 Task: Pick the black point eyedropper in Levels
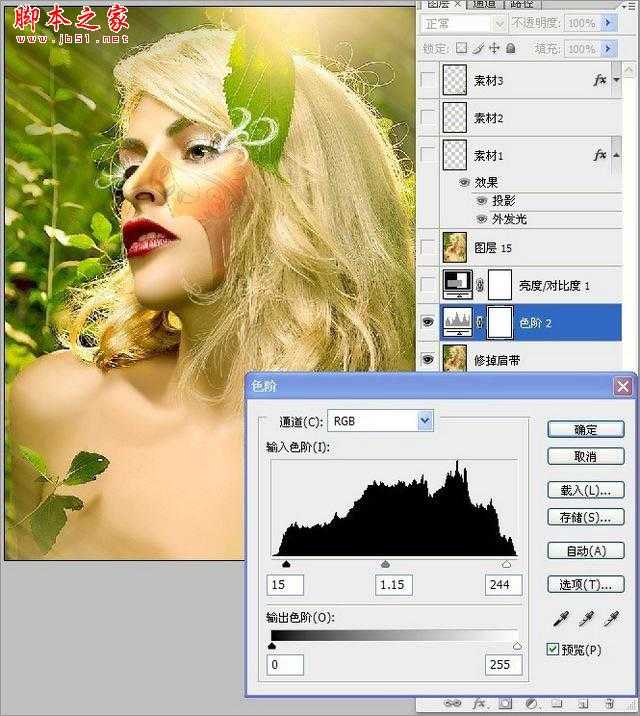click(x=561, y=619)
